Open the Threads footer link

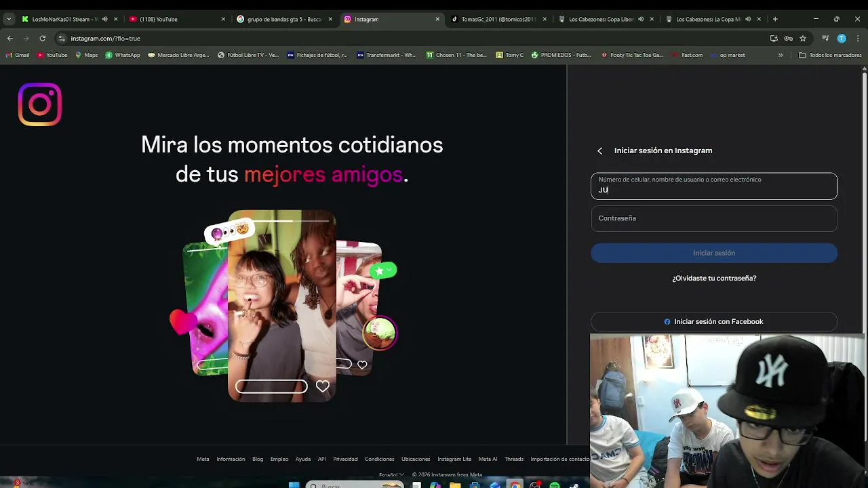coord(514,459)
